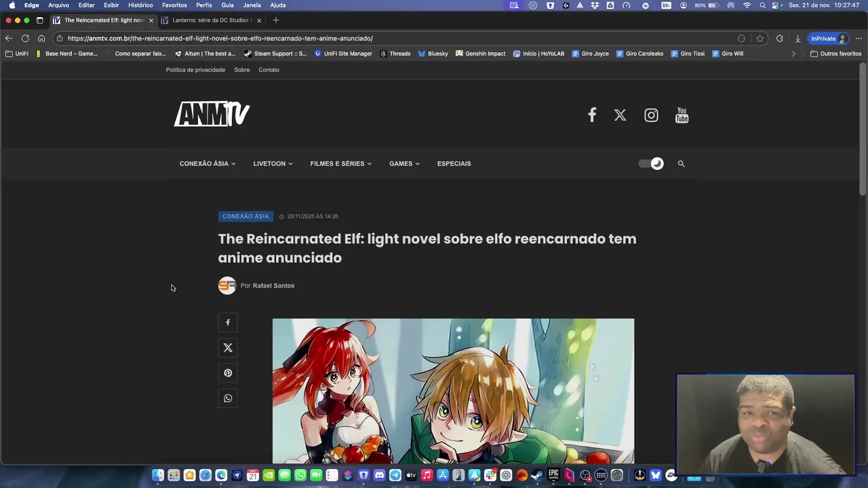Screen dimensions: 868x488
Task: Open the Histórico menu
Action: tap(140, 5)
